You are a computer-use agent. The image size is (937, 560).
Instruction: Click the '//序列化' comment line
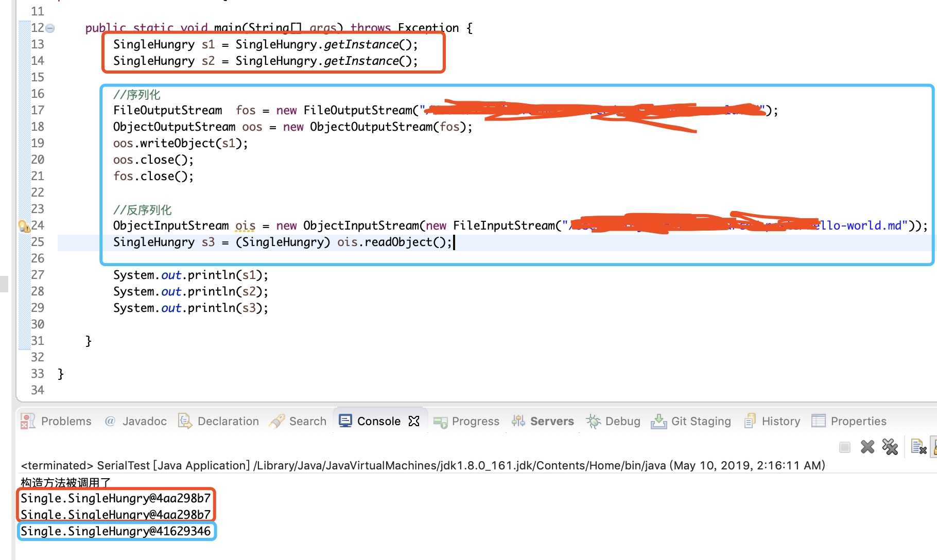[x=137, y=95]
